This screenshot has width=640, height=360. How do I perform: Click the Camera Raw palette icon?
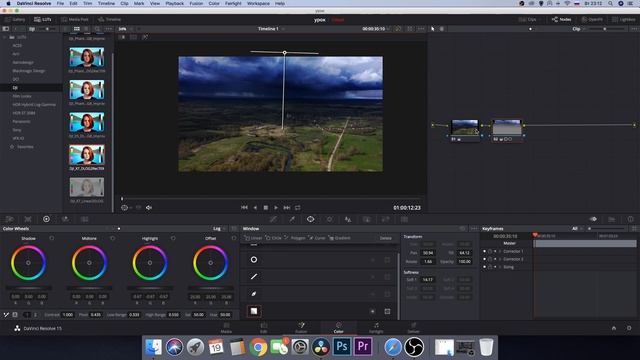(x=9, y=219)
